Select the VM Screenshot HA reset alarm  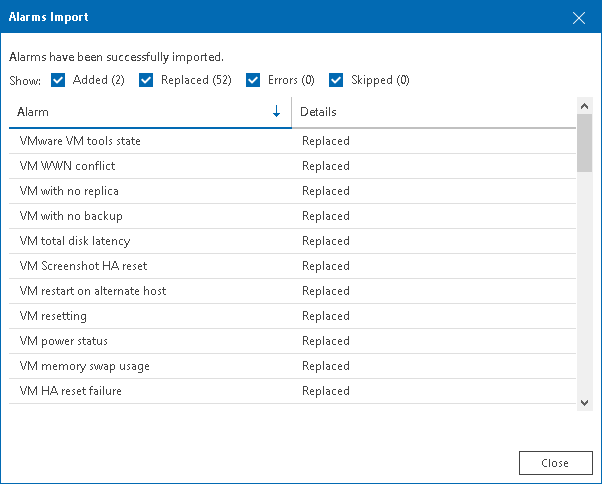(x=293, y=266)
